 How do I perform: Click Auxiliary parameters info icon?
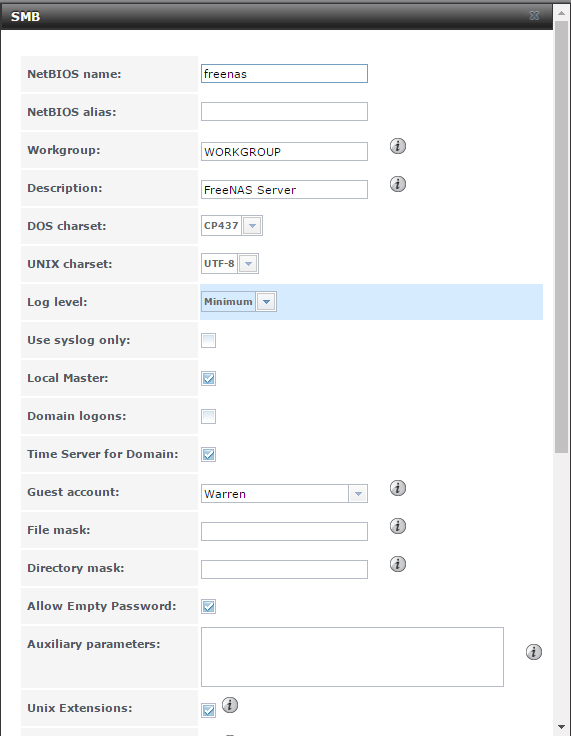coord(533,652)
